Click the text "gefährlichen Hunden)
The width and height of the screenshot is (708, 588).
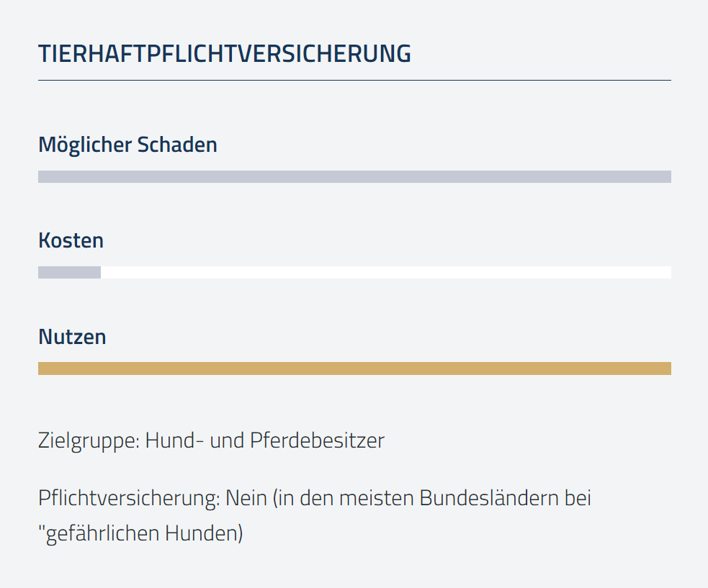point(141,533)
